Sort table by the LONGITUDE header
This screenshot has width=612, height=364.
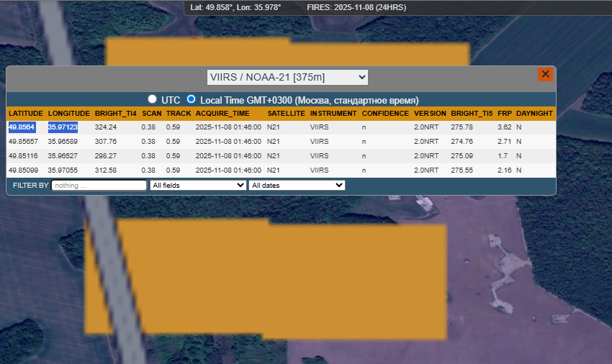[68, 114]
